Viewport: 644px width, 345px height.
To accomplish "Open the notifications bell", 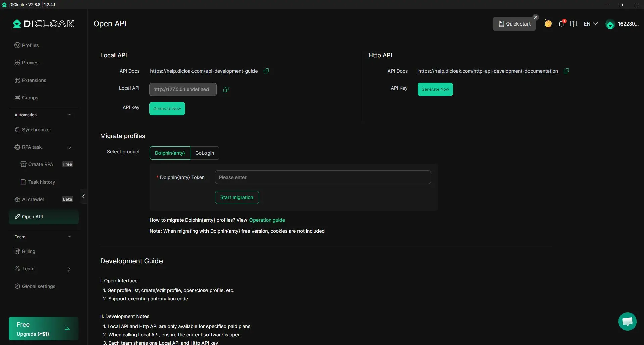I will coord(561,24).
